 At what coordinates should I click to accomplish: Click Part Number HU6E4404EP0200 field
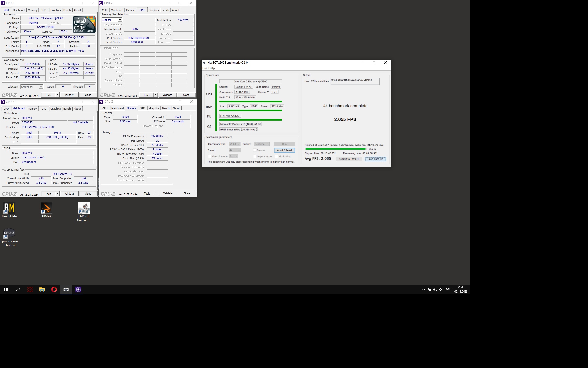[x=140, y=38]
